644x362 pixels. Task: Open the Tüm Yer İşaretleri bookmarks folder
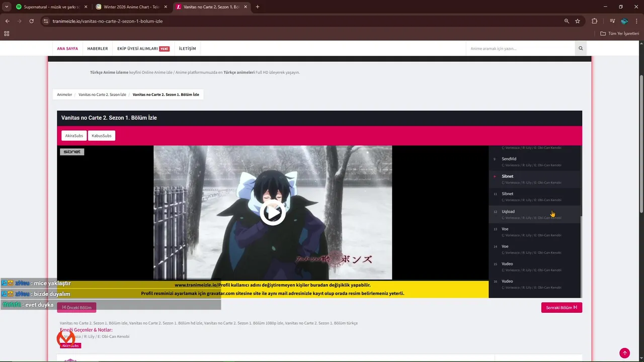pyautogui.click(x=619, y=34)
